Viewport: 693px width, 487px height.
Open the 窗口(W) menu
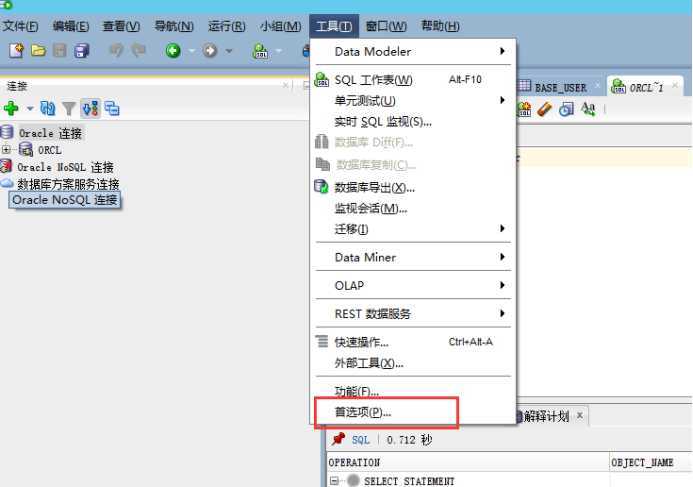tap(386, 26)
